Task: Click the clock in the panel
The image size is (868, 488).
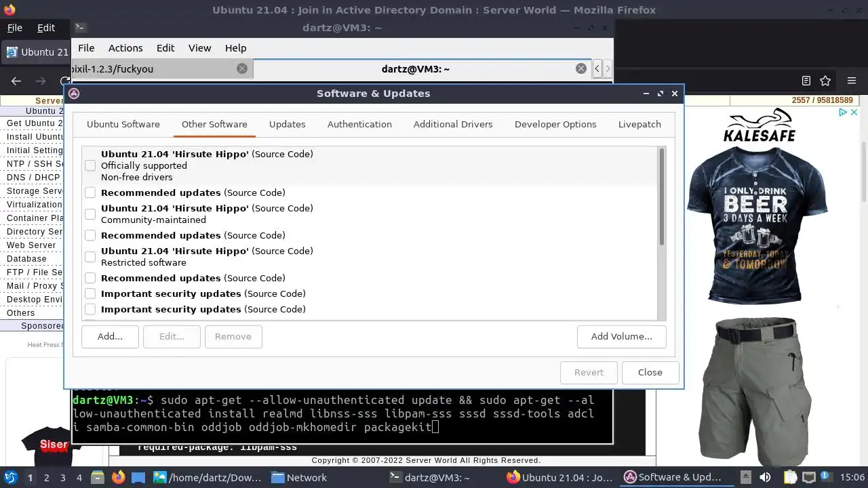Action: pos(852,477)
